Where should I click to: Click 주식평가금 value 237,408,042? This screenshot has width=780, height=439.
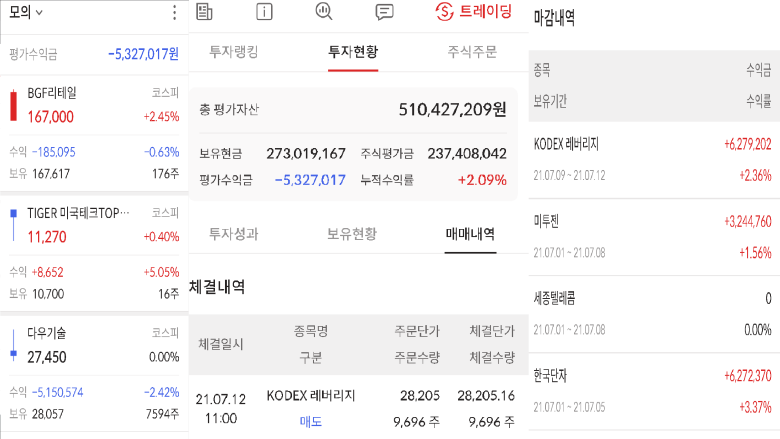(467, 154)
